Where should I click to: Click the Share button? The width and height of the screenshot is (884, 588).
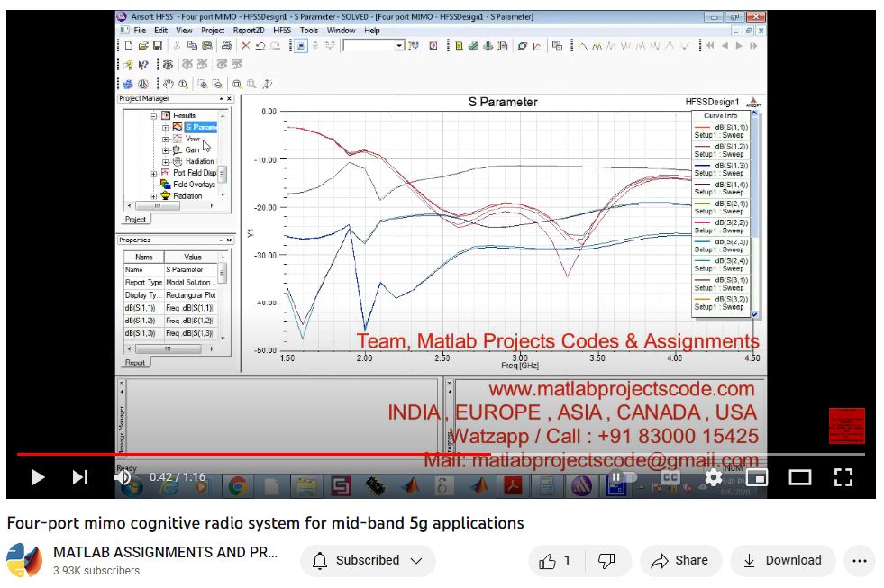680,560
